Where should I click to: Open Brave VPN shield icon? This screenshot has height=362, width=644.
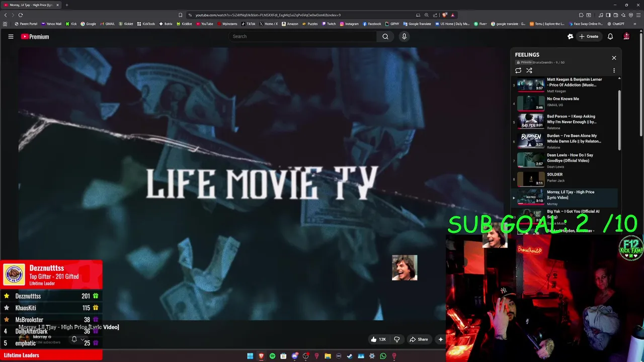tap(631, 15)
